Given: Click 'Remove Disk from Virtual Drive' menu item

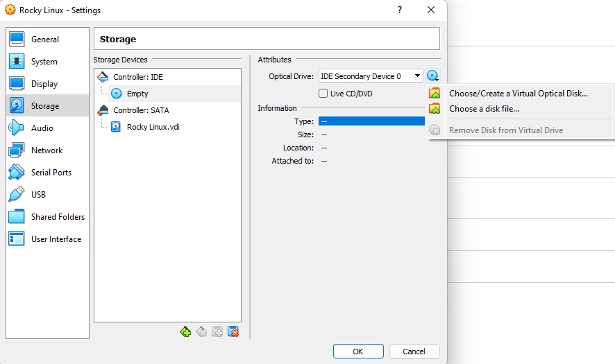Looking at the screenshot, I should pyautogui.click(x=520, y=130).
